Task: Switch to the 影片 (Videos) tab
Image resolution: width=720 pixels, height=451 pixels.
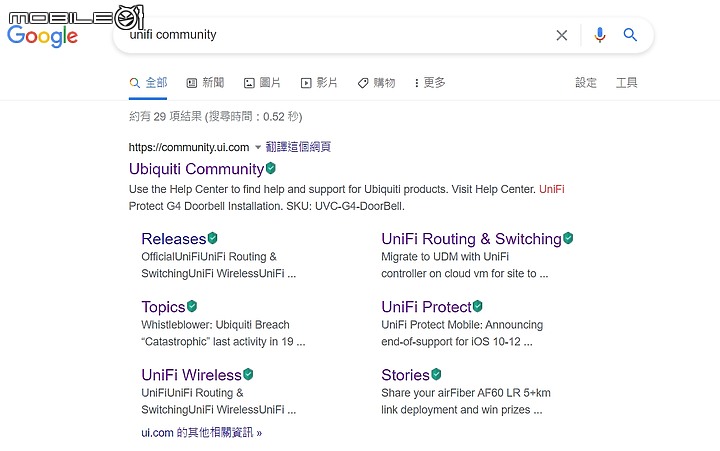Action: (x=319, y=83)
